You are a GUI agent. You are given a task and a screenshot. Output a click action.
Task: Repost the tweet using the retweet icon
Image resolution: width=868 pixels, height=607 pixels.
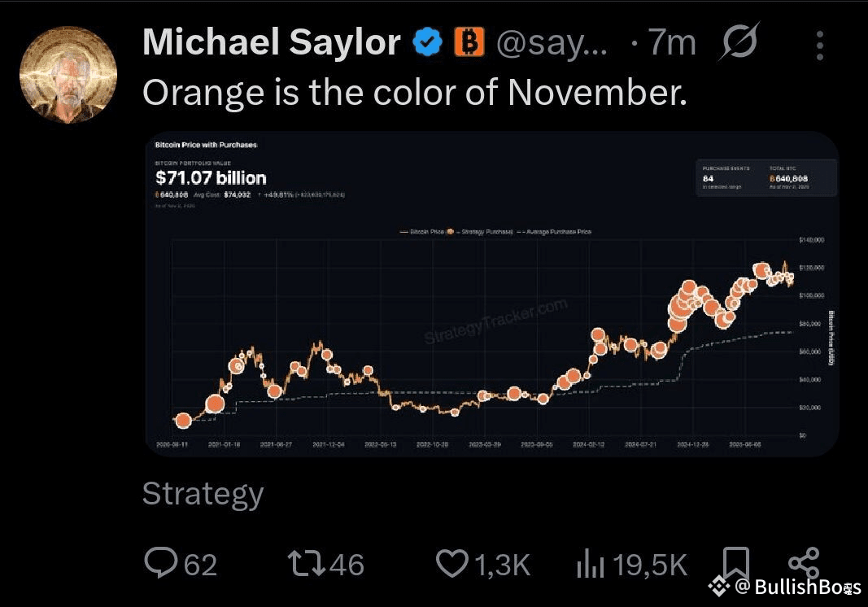pos(308,562)
